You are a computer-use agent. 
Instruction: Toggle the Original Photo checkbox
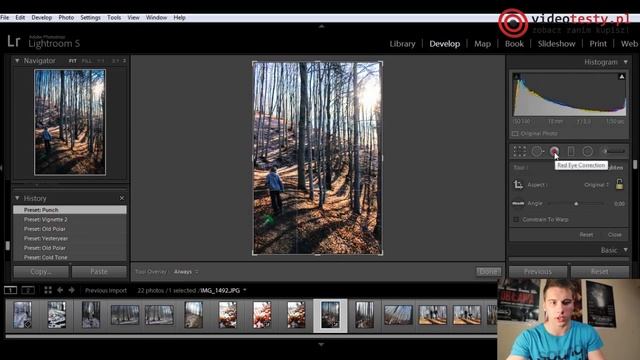pyautogui.click(x=515, y=133)
